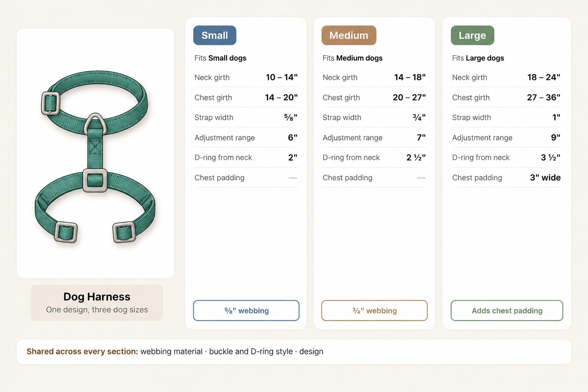Click the Large neck girth value 18 – 24"
Screen dimensions: 588x392
544,77
